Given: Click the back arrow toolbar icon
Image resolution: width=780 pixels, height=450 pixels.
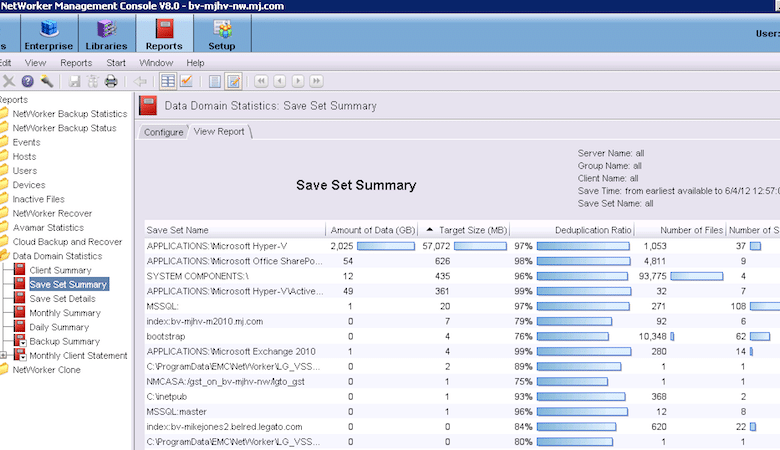Looking at the screenshot, I should coord(140,81).
